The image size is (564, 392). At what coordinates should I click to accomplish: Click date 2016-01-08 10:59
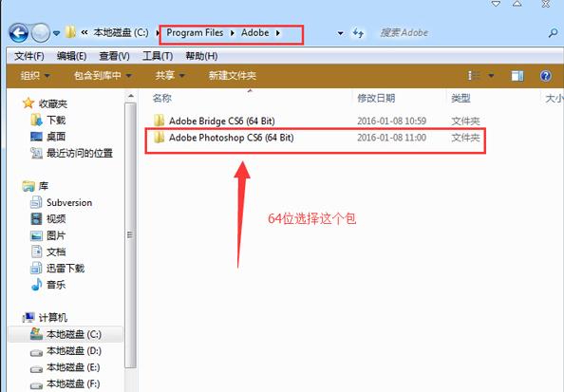pyautogui.click(x=392, y=121)
